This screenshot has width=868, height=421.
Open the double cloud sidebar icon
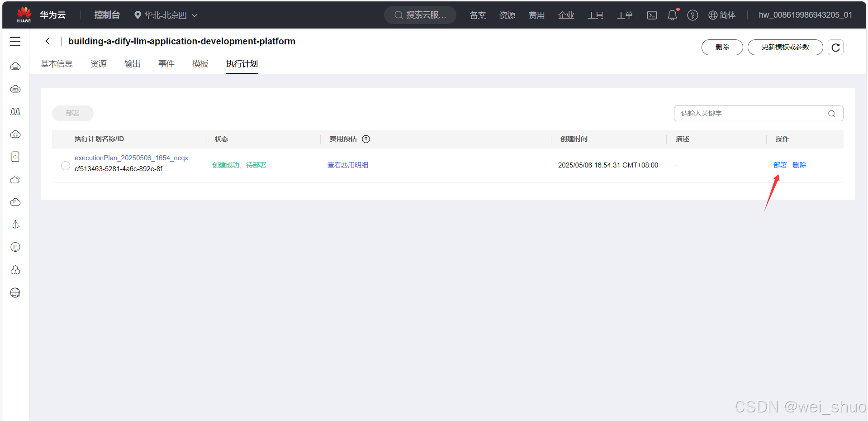point(15,180)
